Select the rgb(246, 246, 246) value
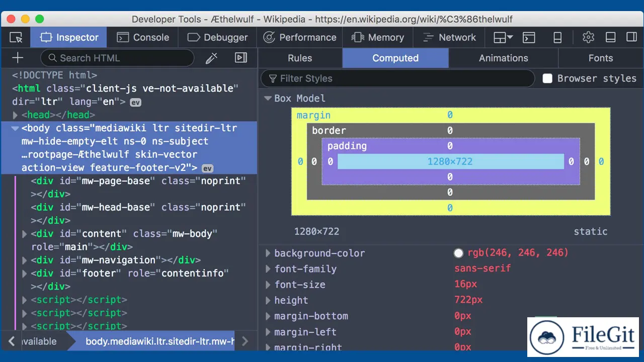The image size is (644, 362). coord(518,252)
